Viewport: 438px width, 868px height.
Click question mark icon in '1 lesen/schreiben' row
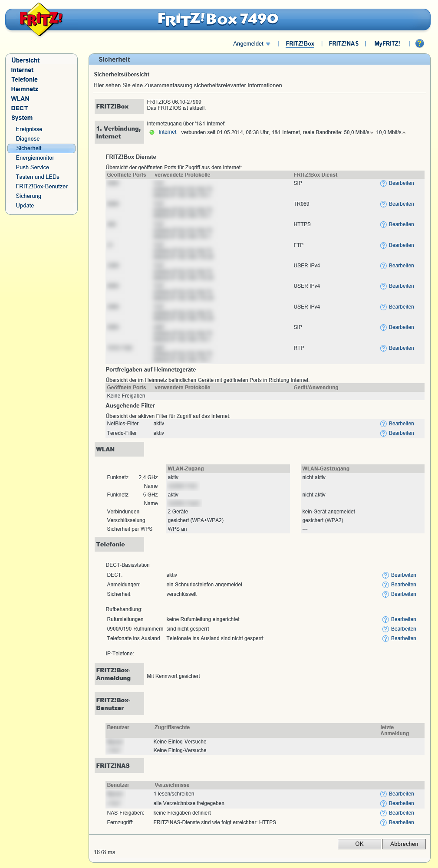click(383, 794)
